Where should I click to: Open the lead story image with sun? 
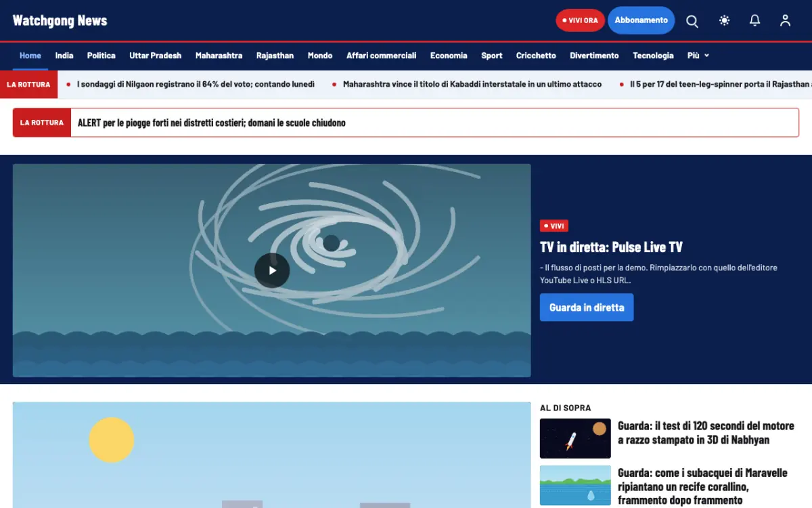(272, 454)
